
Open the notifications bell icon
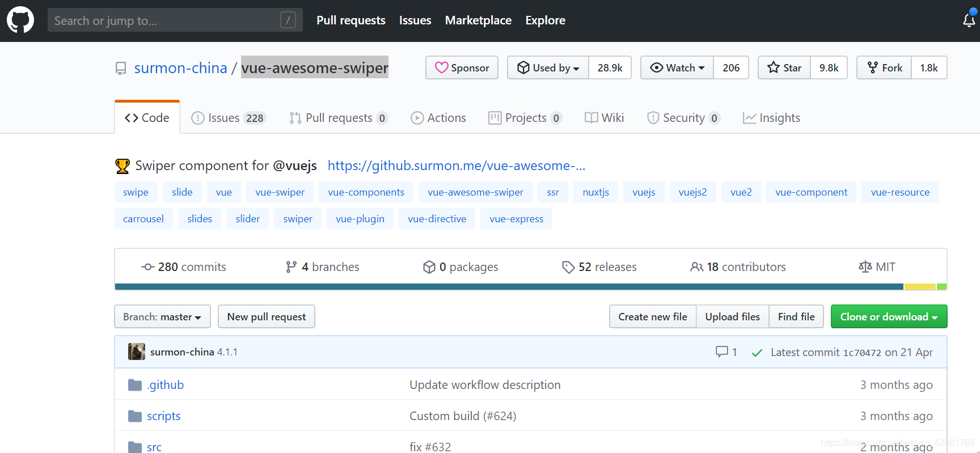click(969, 20)
